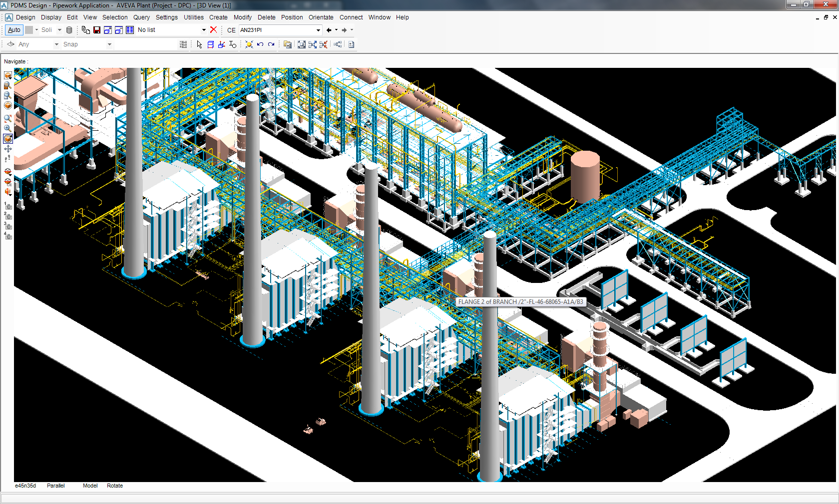
Task: Click the document icon at toolbar end
Action: 352,44
